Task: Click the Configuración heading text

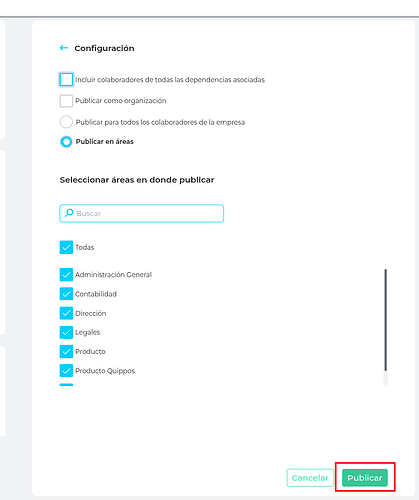Action: point(104,48)
